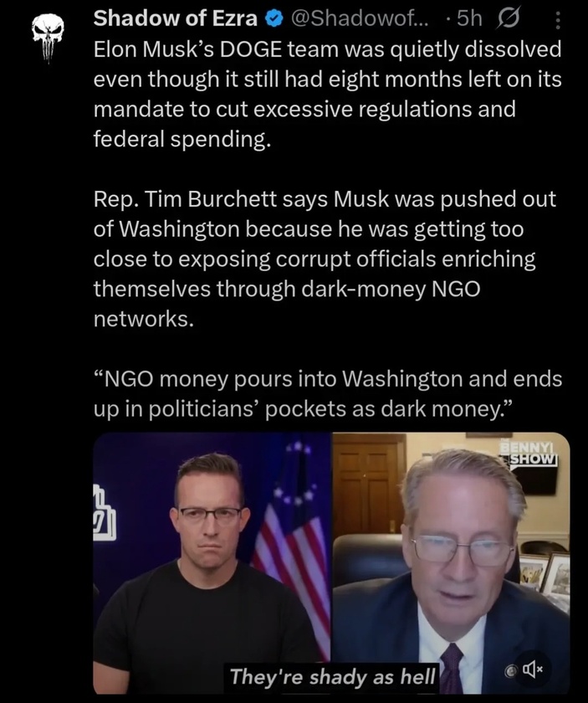
Task: Tap the video panel showing man in black t-shirt
Action: pos(212,563)
